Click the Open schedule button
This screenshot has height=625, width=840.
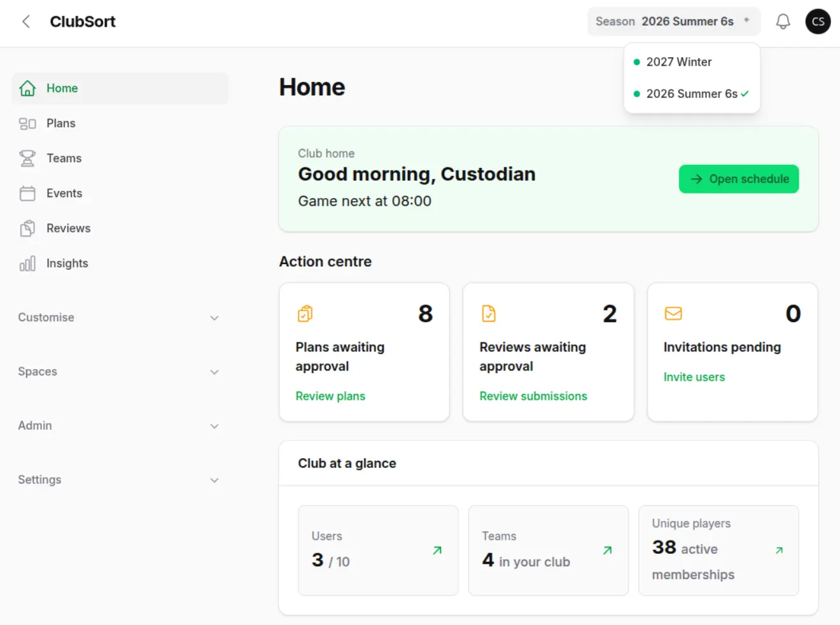pyautogui.click(x=739, y=179)
